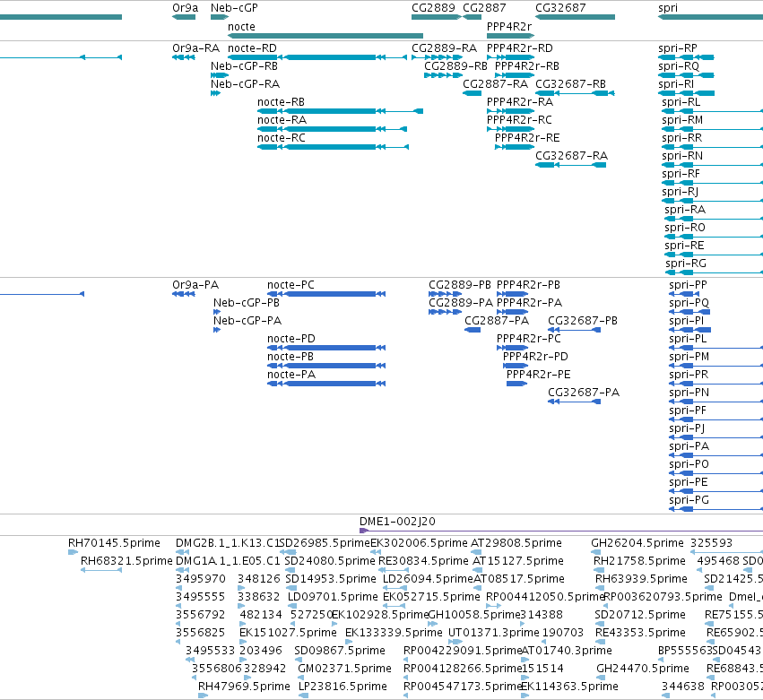Click the purple DME1-002J20 clone bar
The width and height of the screenshot is (763, 700).
tap(561, 531)
